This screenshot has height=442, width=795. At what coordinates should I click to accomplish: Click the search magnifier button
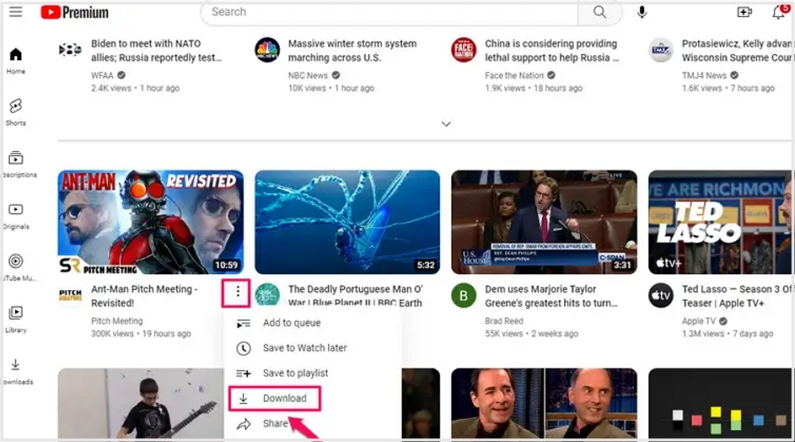(599, 12)
